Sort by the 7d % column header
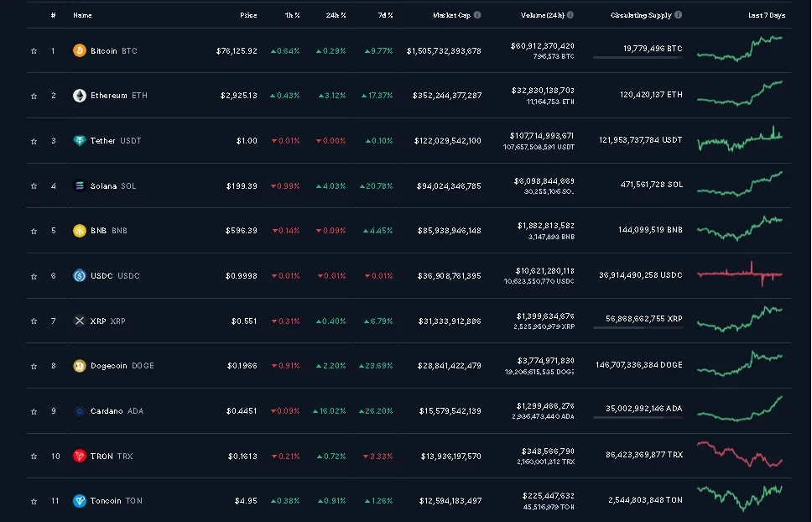Image resolution: width=812 pixels, height=522 pixels. point(384,15)
